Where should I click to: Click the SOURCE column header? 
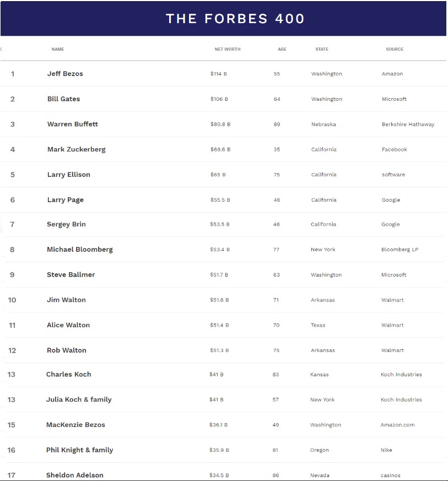coord(395,50)
